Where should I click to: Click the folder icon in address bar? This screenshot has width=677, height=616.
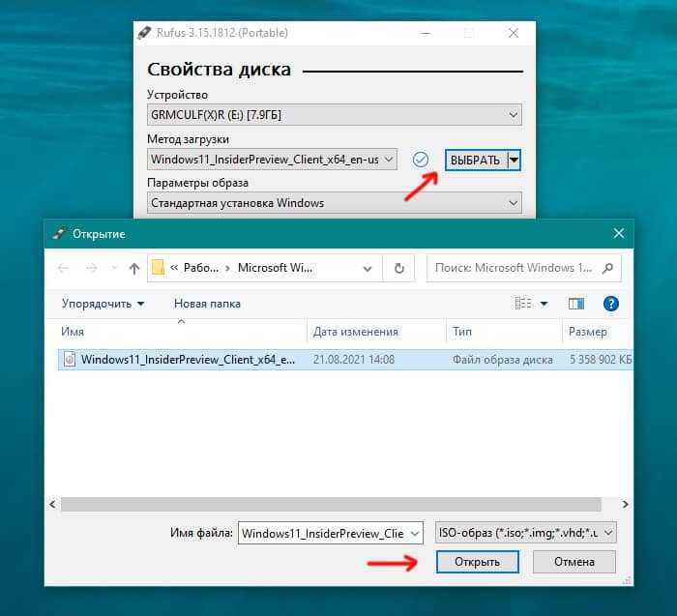(158, 268)
